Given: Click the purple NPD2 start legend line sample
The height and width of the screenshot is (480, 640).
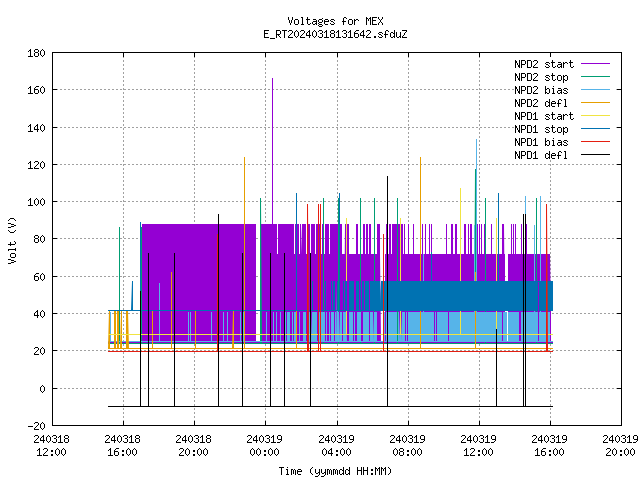Looking at the screenshot, I should click(595, 64).
